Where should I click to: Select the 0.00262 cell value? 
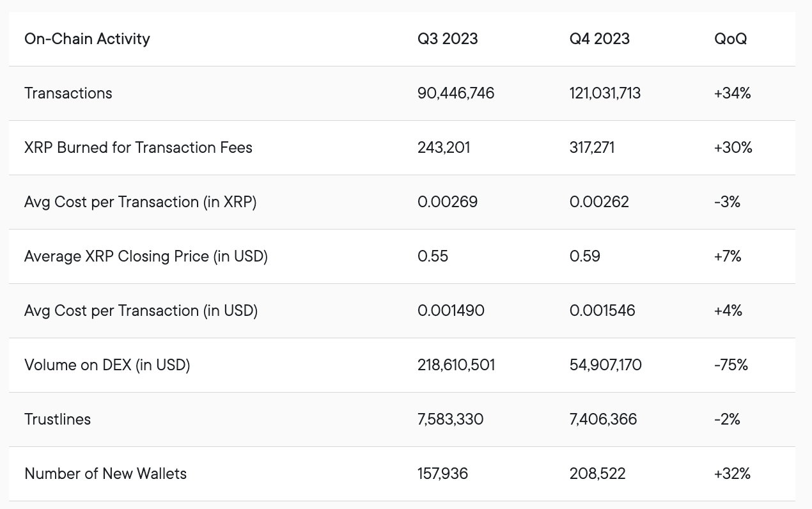pyautogui.click(x=599, y=202)
